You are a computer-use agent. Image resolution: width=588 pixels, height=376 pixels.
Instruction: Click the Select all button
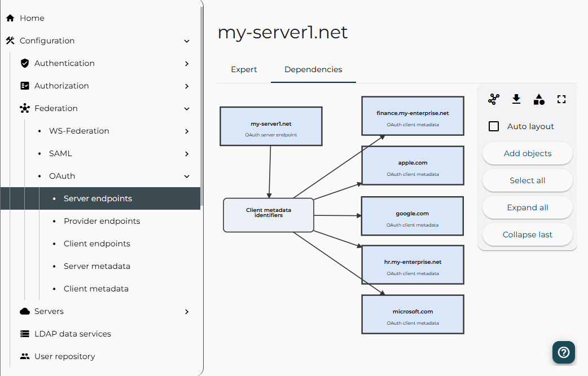527,180
